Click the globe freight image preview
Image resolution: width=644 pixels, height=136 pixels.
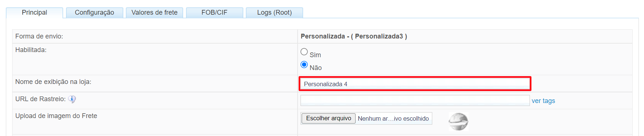click(x=458, y=122)
